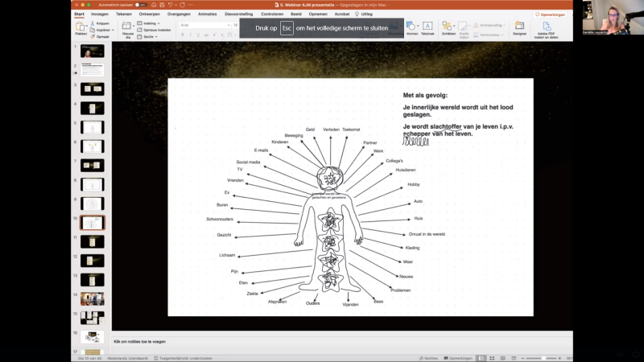Open the Diavoorstelling ribbon tab
This screenshot has width=644, height=362.
[238, 14]
